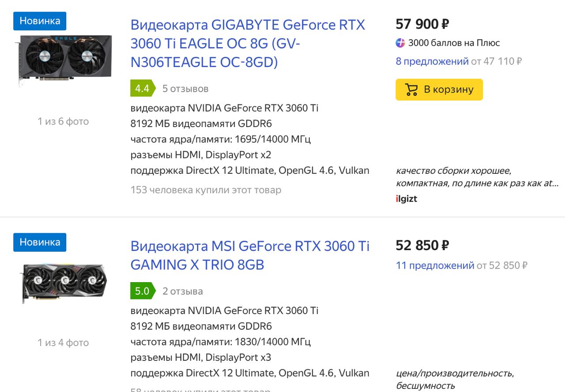Click the 57 900 ₽ price
The width and height of the screenshot is (565, 392).
[x=422, y=24]
